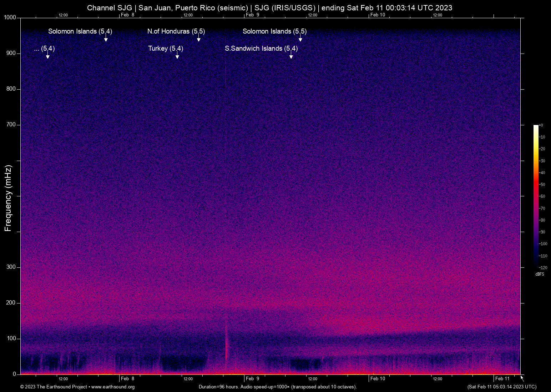Click the Feb 9 date on bottom axis
The width and height of the screenshot is (551, 392).
click(x=252, y=379)
